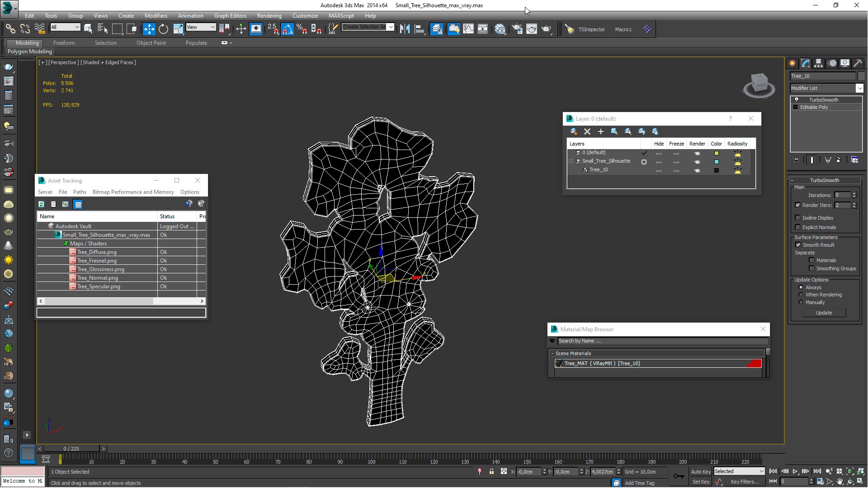Image resolution: width=868 pixels, height=488 pixels.
Task: Enable Render Iters checkbox
Action: 797,205
